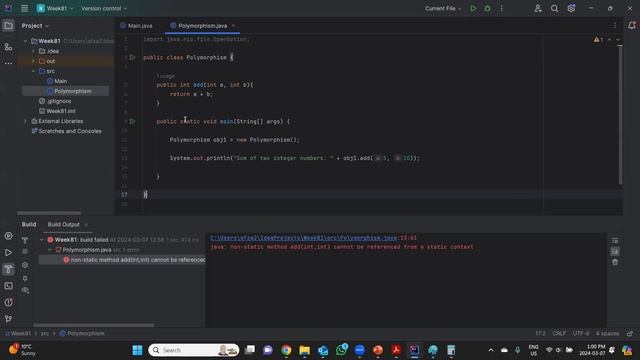640x360 pixels.
Task: Clear build output with trash icon
Action: 615,262
